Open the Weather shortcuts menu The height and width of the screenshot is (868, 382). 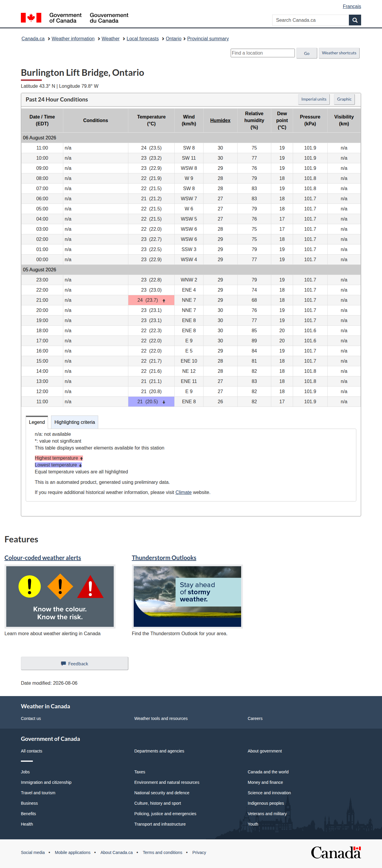(x=339, y=53)
